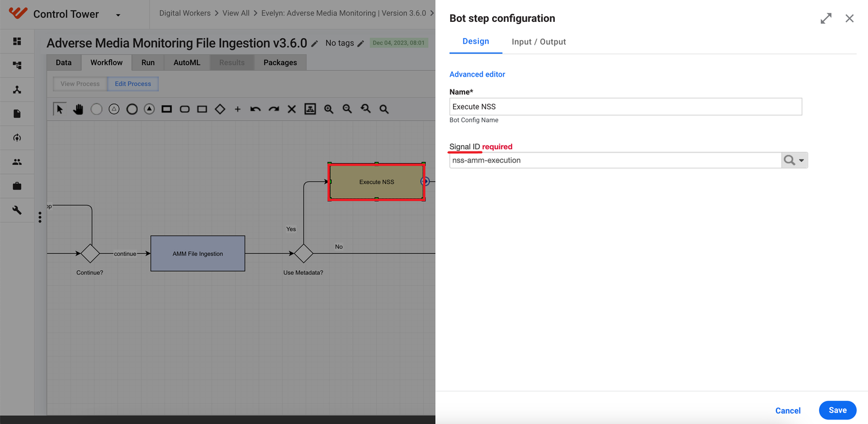Open the dashboard grid sidebar icon
The image size is (868, 424).
17,41
